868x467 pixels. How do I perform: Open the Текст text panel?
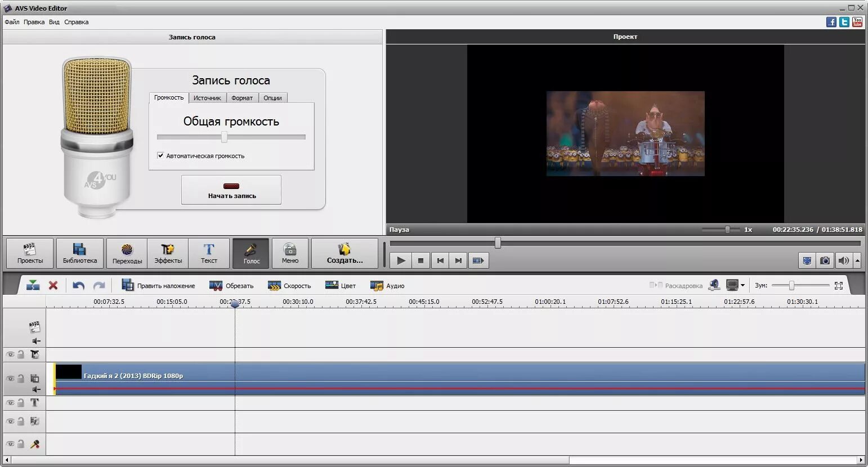[x=209, y=253]
